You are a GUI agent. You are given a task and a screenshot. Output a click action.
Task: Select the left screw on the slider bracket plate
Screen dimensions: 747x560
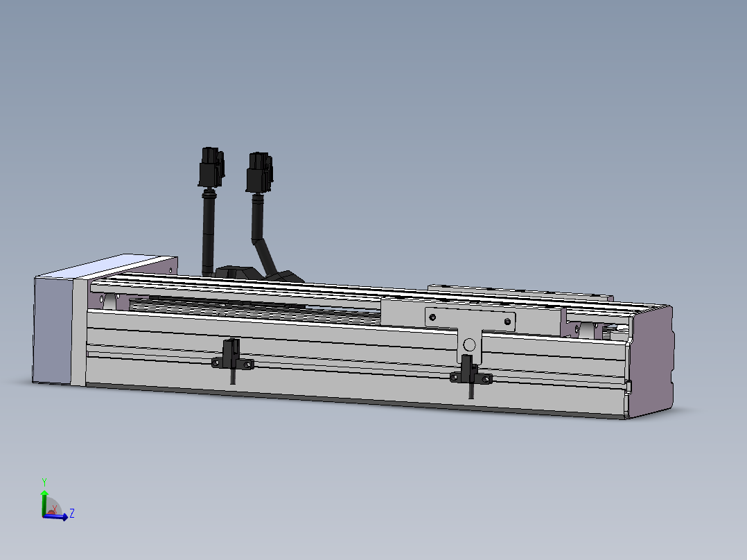tap(432, 317)
